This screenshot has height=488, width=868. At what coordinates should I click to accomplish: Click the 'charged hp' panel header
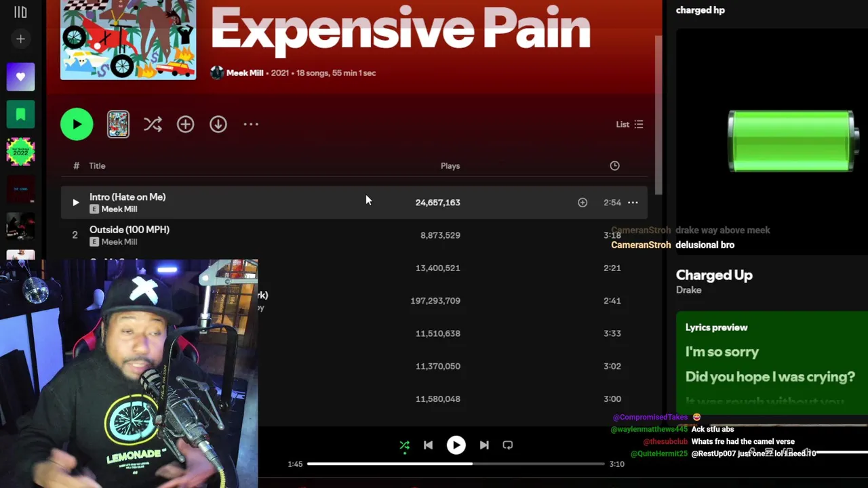click(x=700, y=10)
